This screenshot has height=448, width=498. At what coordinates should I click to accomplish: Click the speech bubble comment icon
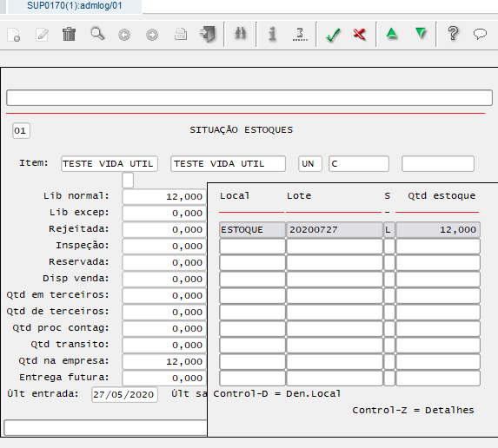pos(480,33)
